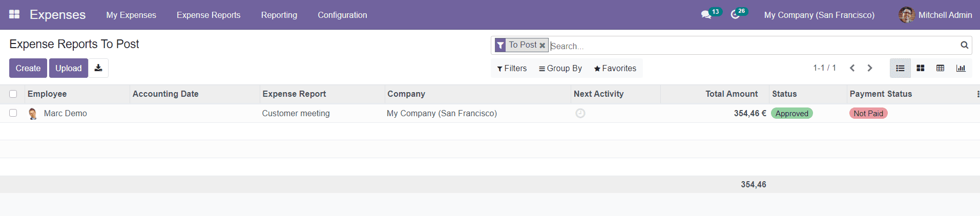Go to next page arrow
The image size is (980, 216).
coord(869,68)
